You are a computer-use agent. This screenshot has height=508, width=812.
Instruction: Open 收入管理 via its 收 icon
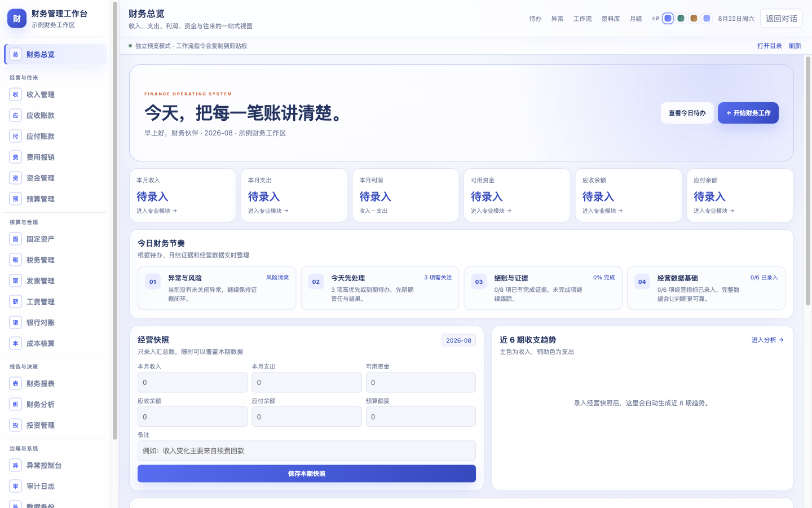(15, 95)
